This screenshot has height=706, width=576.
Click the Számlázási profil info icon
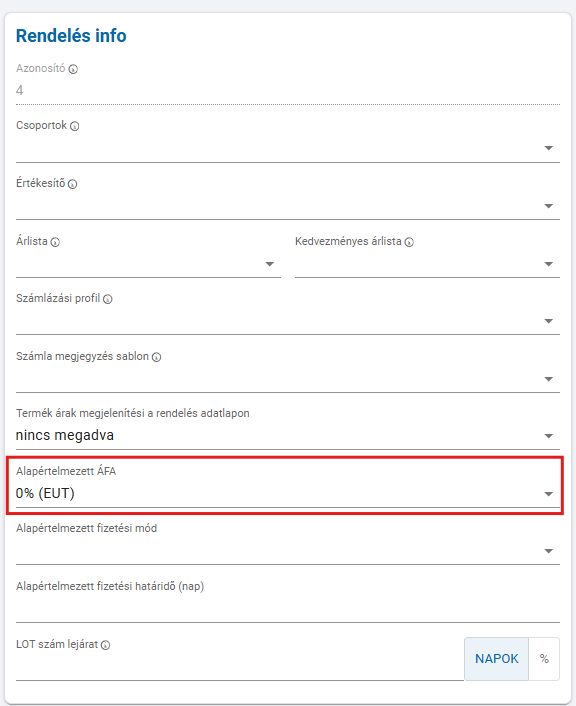[x=108, y=299]
